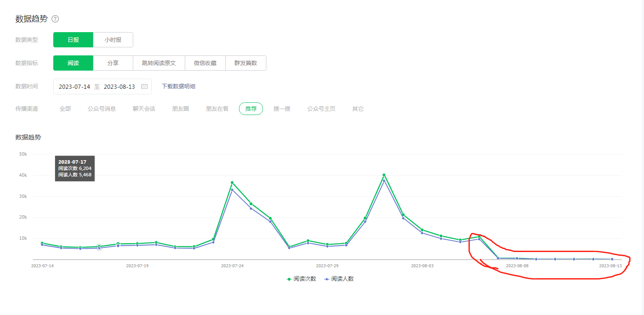Filter channel by 朋友在看
Viewport: 644px width, 315px height.
point(217,109)
